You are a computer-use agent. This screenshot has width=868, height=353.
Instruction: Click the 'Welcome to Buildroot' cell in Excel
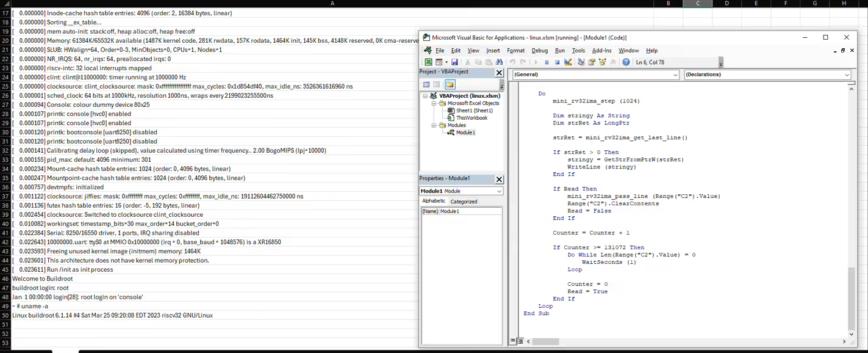(x=332, y=278)
